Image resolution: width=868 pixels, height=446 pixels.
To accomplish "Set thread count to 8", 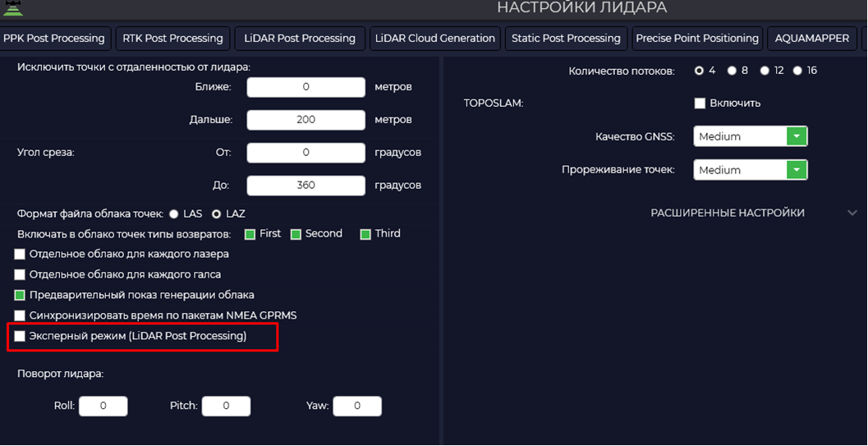I will click(732, 71).
